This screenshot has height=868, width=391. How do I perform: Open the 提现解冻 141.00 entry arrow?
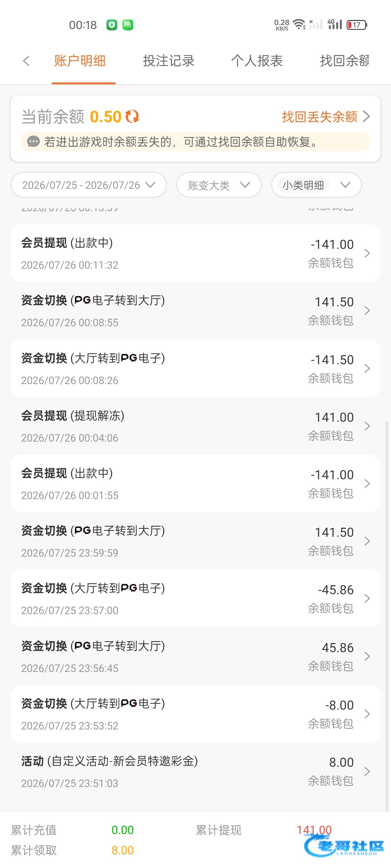tap(367, 426)
